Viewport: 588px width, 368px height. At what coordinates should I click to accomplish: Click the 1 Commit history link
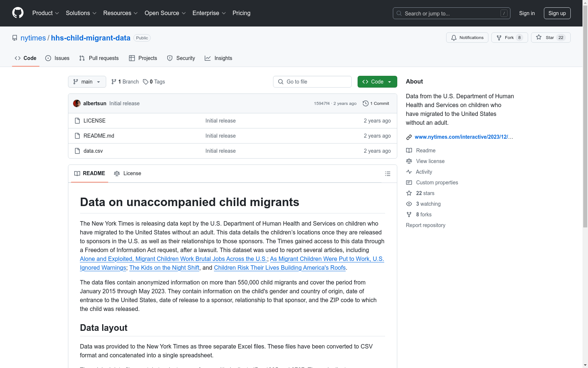point(376,103)
